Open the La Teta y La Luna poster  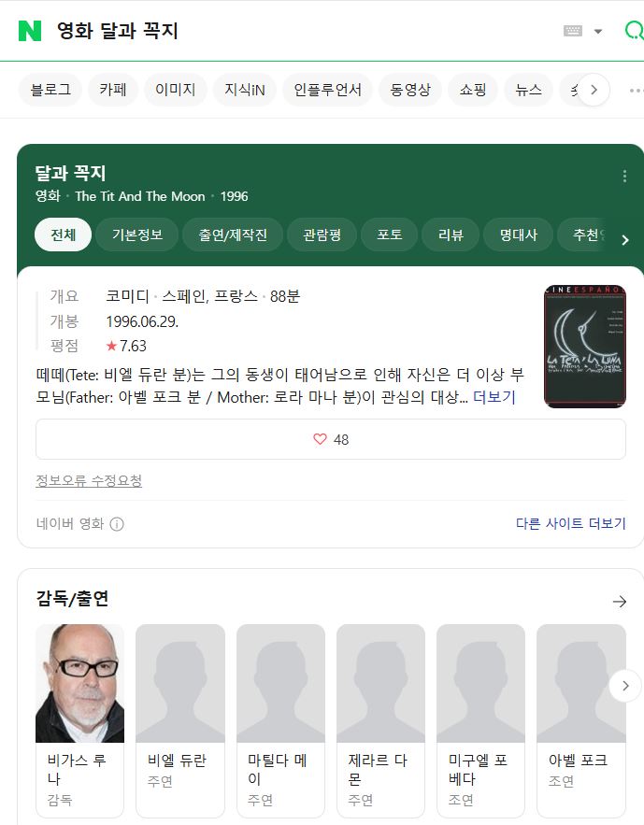tap(584, 347)
